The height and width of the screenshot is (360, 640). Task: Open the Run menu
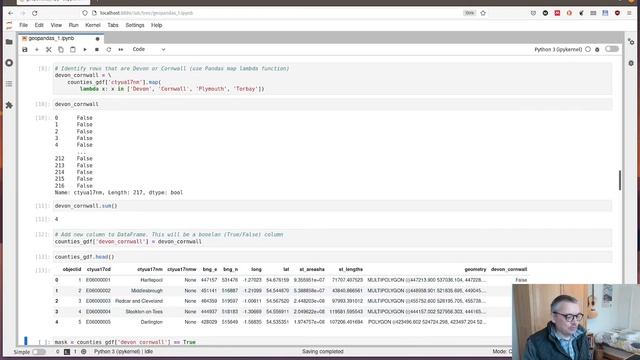pos(73,25)
